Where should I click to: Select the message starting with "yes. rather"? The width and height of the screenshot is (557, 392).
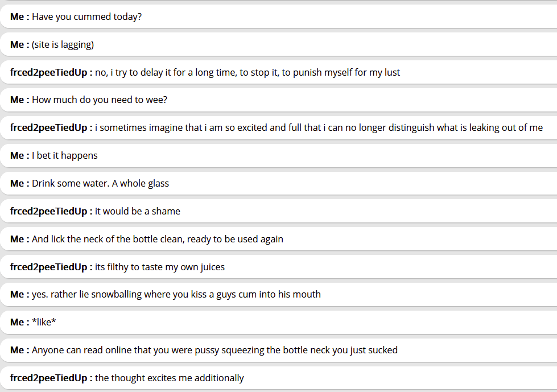(176, 294)
